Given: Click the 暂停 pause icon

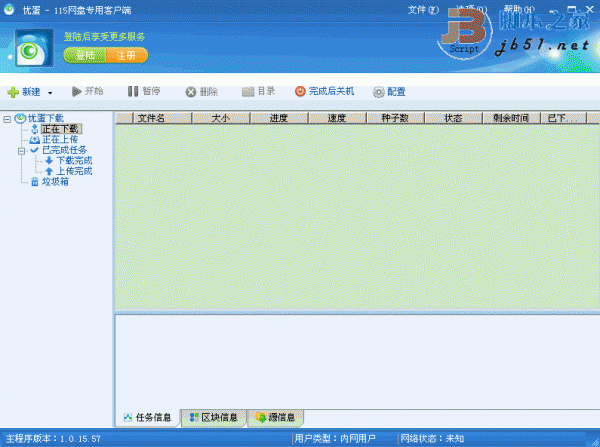Looking at the screenshot, I should 133,91.
